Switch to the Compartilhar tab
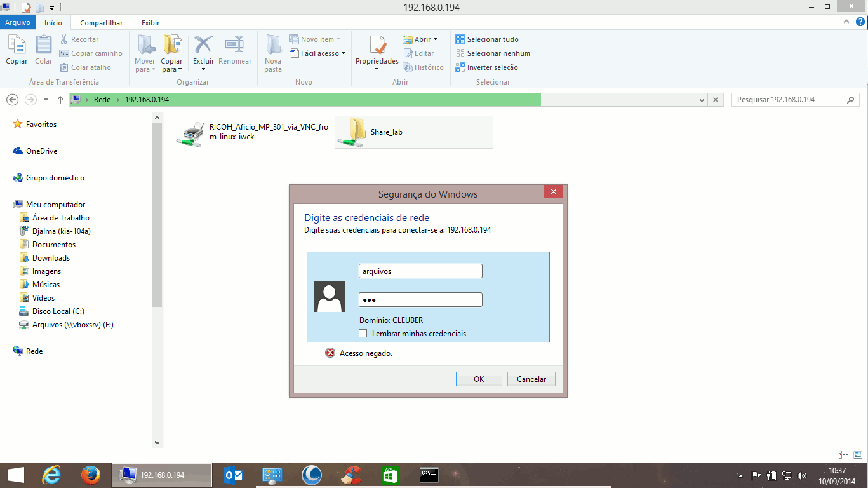Viewport: 868px width, 488px height. (102, 23)
